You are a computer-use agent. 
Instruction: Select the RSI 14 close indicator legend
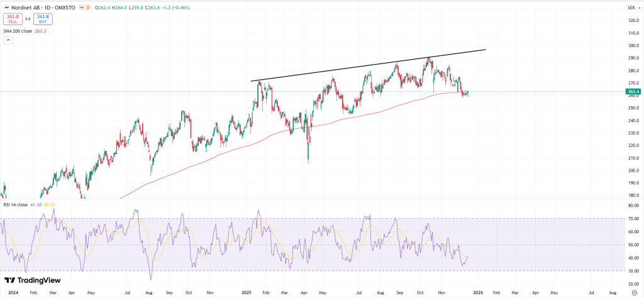point(16,204)
